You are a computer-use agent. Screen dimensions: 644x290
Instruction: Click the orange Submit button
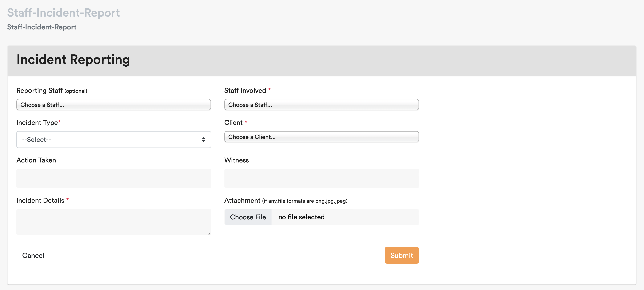[x=402, y=255]
